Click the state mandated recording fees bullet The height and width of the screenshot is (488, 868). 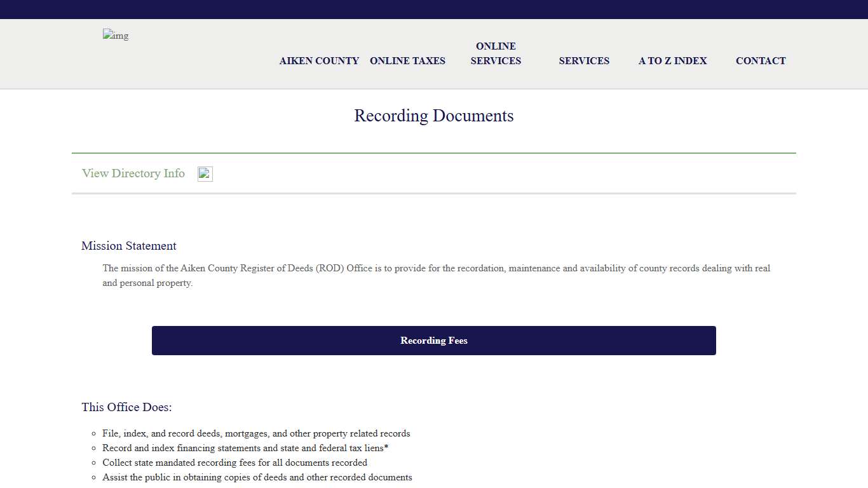234,463
